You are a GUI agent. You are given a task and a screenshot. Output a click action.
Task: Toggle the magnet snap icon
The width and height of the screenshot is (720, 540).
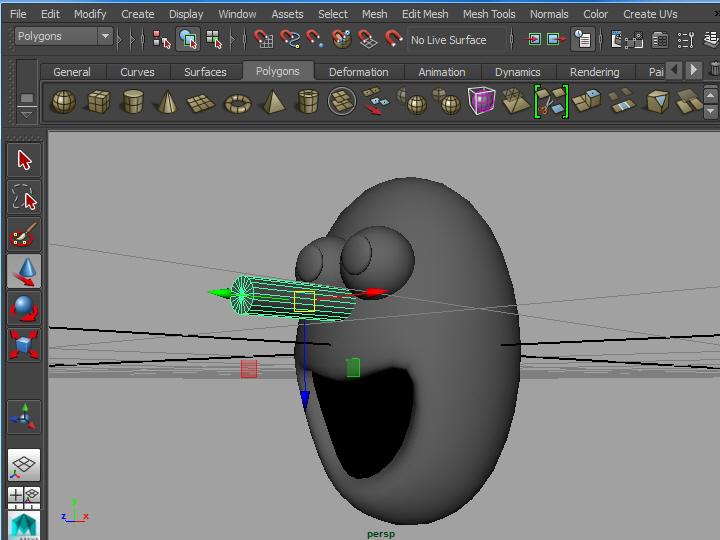[393, 40]
